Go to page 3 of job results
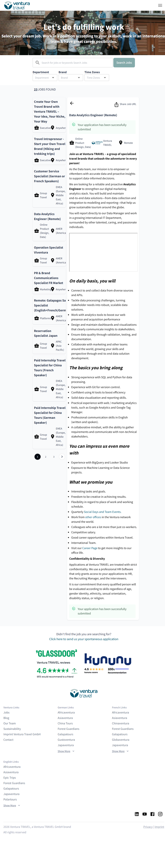This screenshot has width=165, height=868. coord(54,457)
